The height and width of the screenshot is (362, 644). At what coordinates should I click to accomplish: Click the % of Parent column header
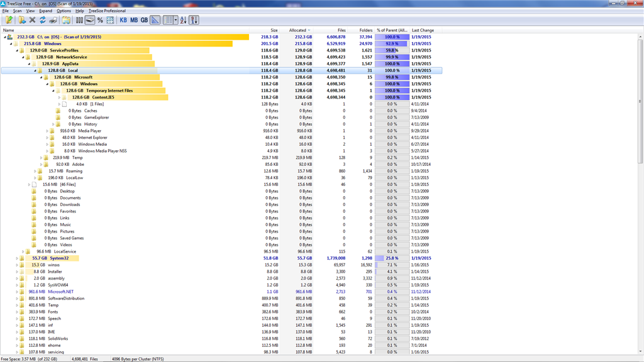(x=392, y=30)
